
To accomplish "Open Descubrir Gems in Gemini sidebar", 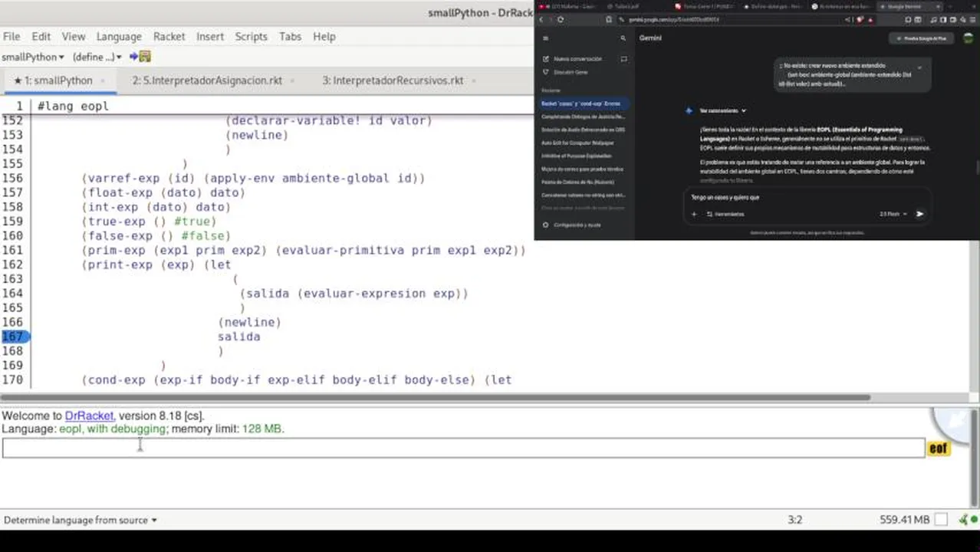I will click(x=564, y=72).
